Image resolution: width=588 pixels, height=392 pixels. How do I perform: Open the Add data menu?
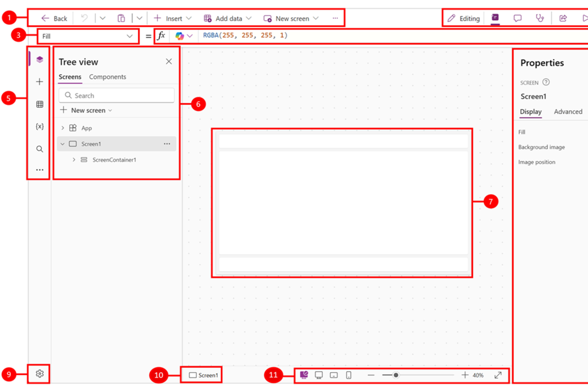[x=228, y=18]
